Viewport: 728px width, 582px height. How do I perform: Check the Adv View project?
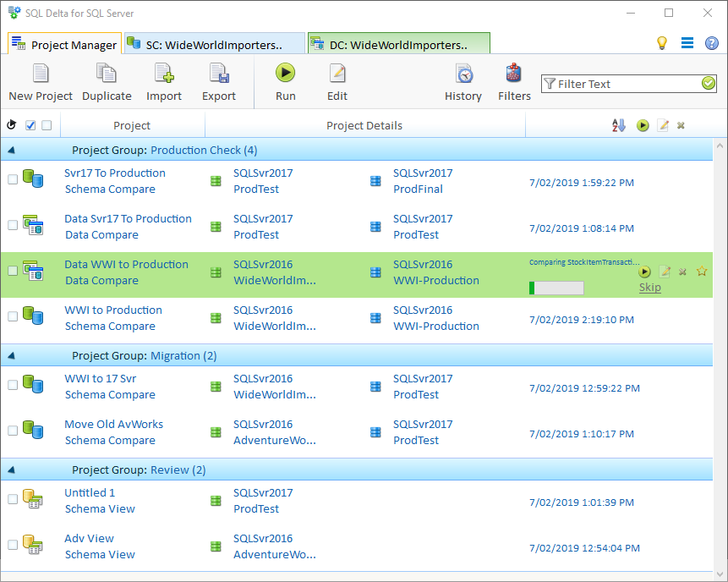13,545
